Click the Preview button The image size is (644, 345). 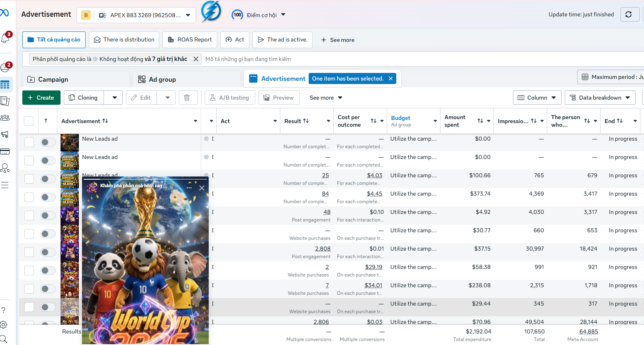[278, 98]
